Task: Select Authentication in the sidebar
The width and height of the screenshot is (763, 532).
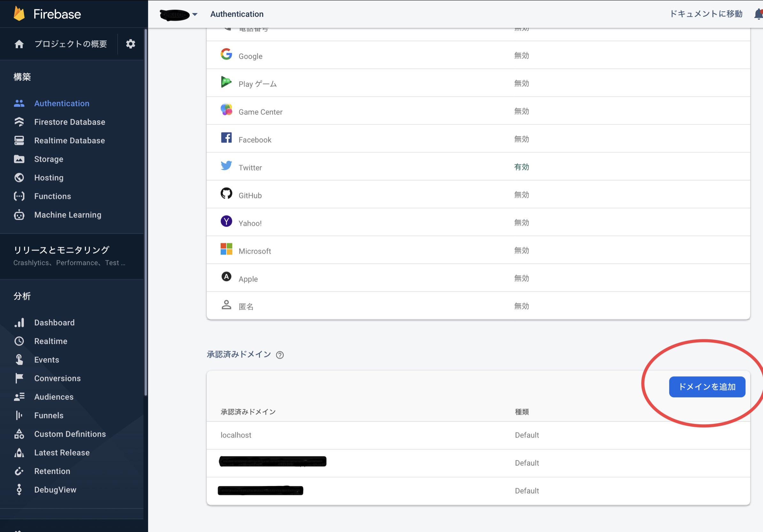Action: [x=61, y=103]
